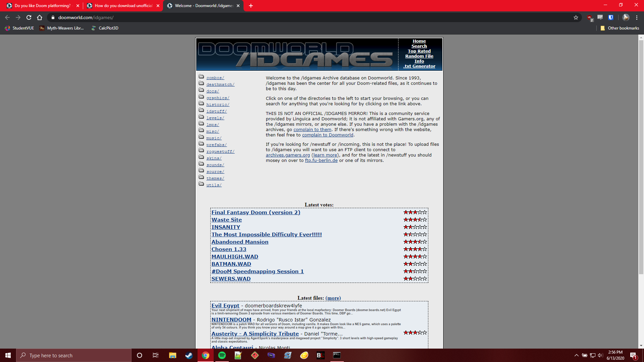The height and width of the screenshot is (362, 644).
Task: Open the uBlock Origin extension icon
Action: [x=590, y=18]
